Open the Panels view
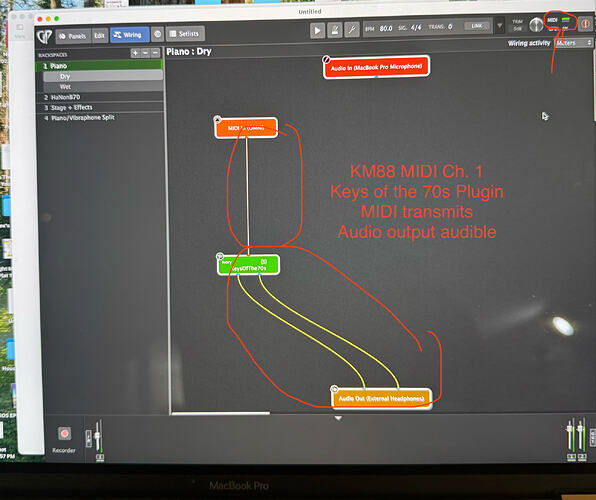Viewport: 596px width, 500px height. click(x=73, y=36)
